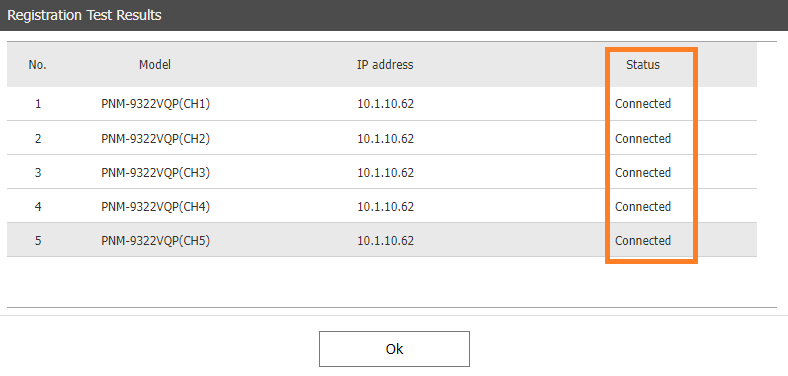
Task: Click the Model column header
Action: tap(155, 64)
